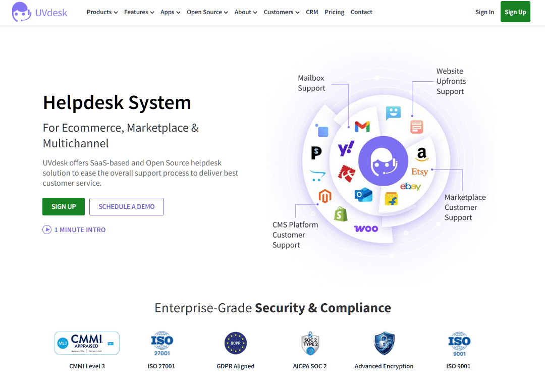
Task: Click the Enterprise-Grade Security & Compliance heading
Action: [x=273, y=308]
